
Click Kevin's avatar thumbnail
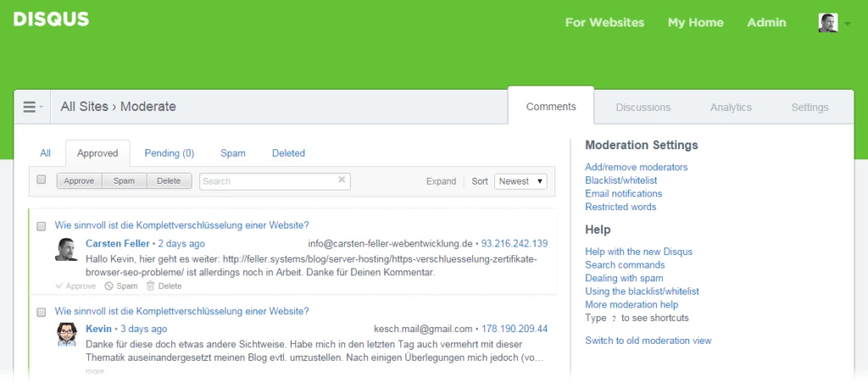pyautogui.click(x=66, y=335)
